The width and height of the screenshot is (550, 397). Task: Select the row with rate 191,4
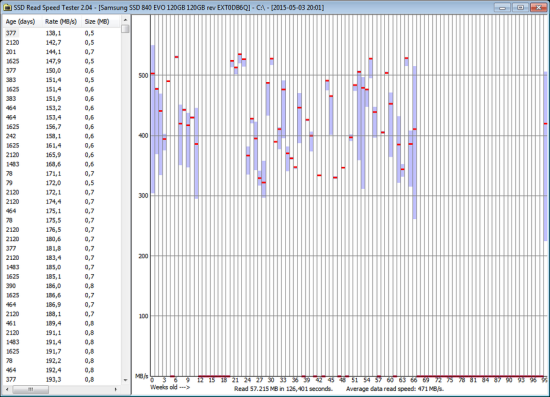coord(61,342)
